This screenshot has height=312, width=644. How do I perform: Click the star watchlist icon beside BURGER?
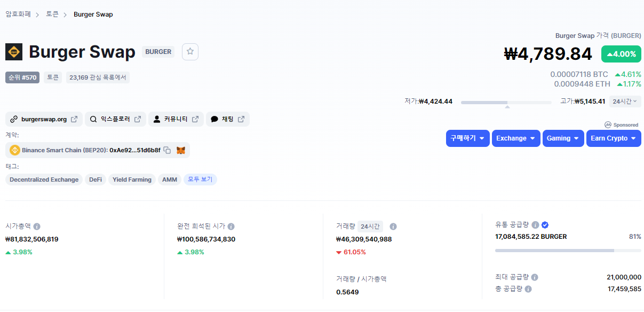coord(190,52)
